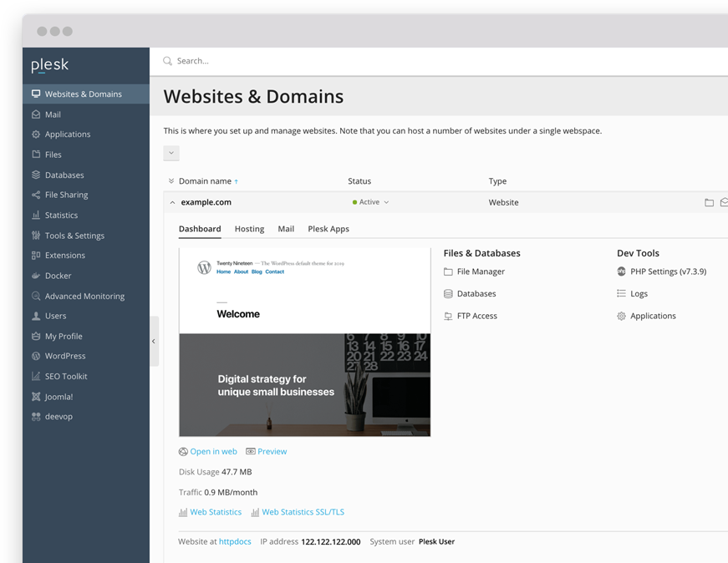Click the Website type cell for example.com
This screenshot has height=563, width=728.
click(x=503, y=202)
